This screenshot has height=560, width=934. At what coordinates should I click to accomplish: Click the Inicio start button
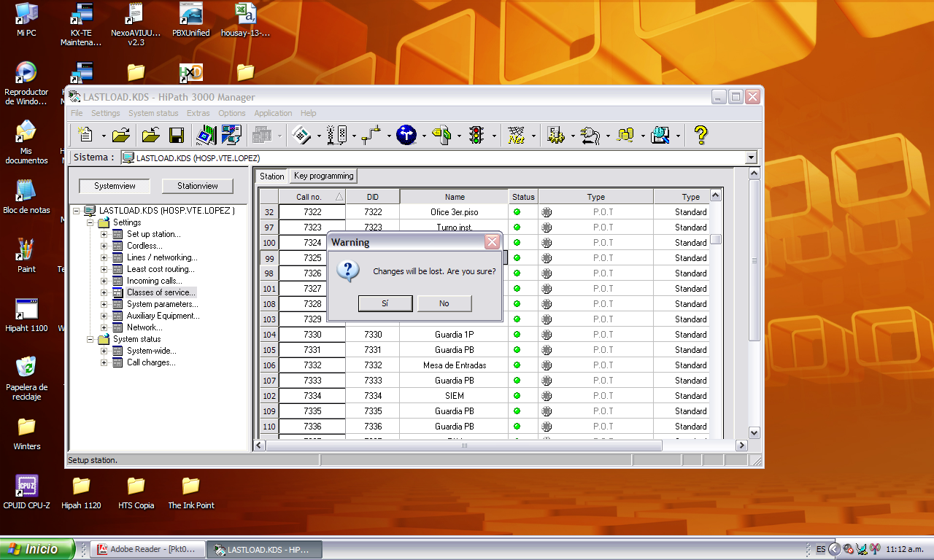(x=37, y=549)
